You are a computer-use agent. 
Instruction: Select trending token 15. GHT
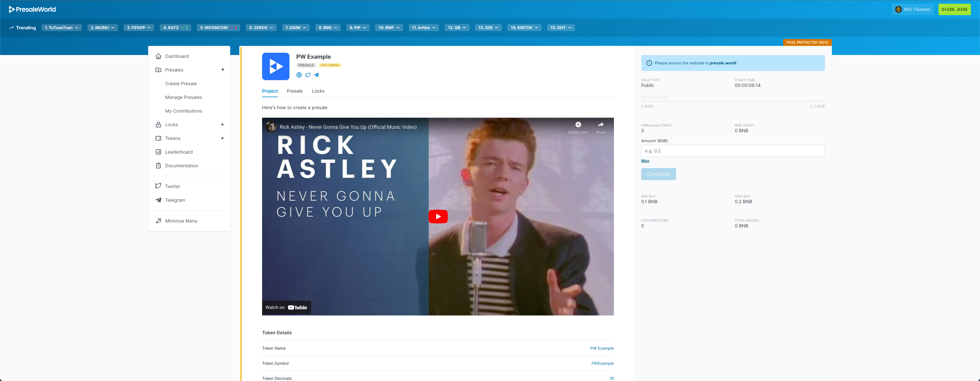561,28
